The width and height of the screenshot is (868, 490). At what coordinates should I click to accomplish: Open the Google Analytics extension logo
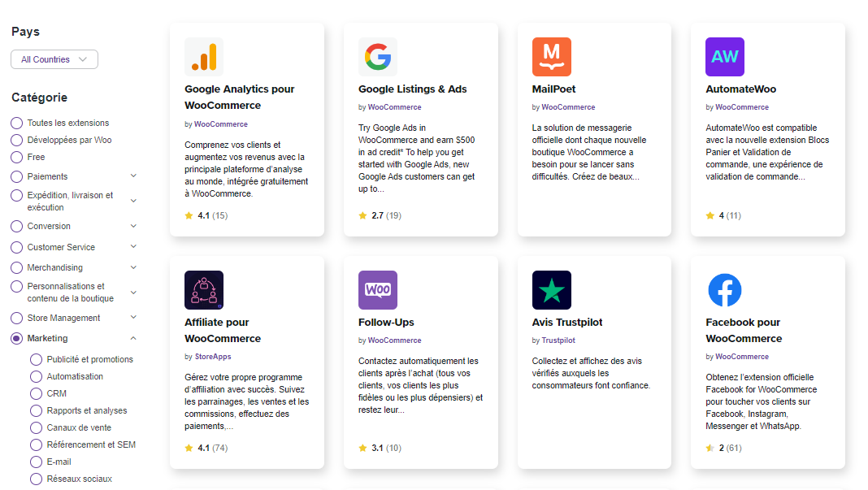(x=204, y=57)
